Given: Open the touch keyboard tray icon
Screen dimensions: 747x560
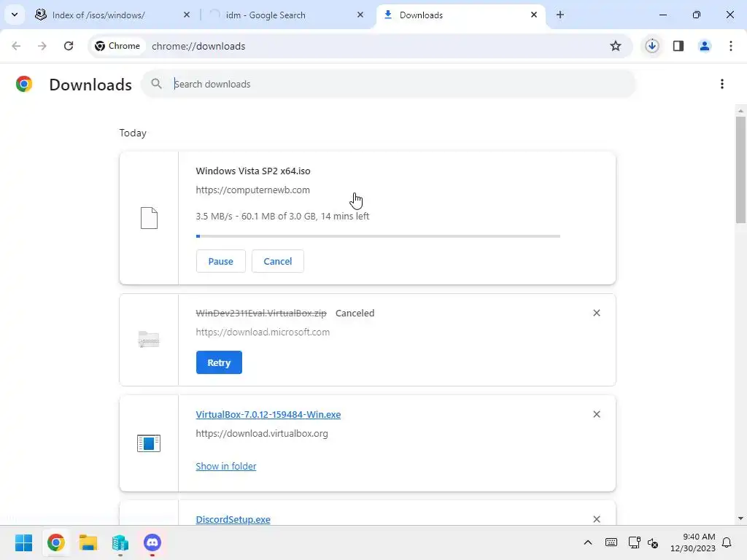Looking at the screenshot, I should pos(611,542).
